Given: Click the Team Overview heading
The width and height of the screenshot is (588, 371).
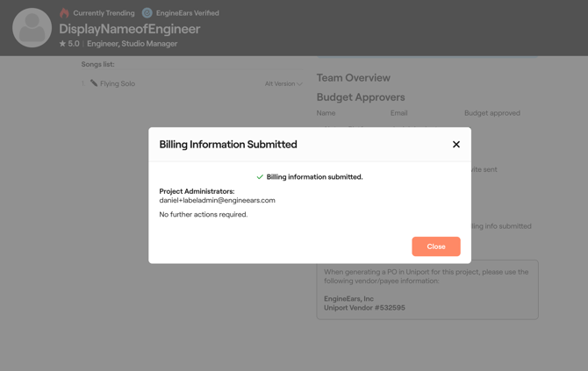Looking at the screenshot, I should pos(353,78).
